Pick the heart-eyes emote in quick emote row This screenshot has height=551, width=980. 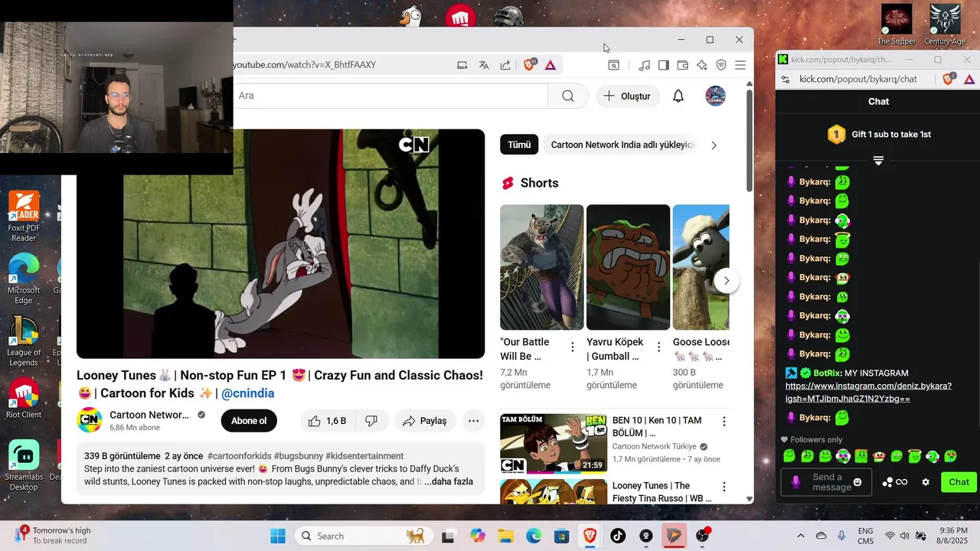tap(951, 457)
